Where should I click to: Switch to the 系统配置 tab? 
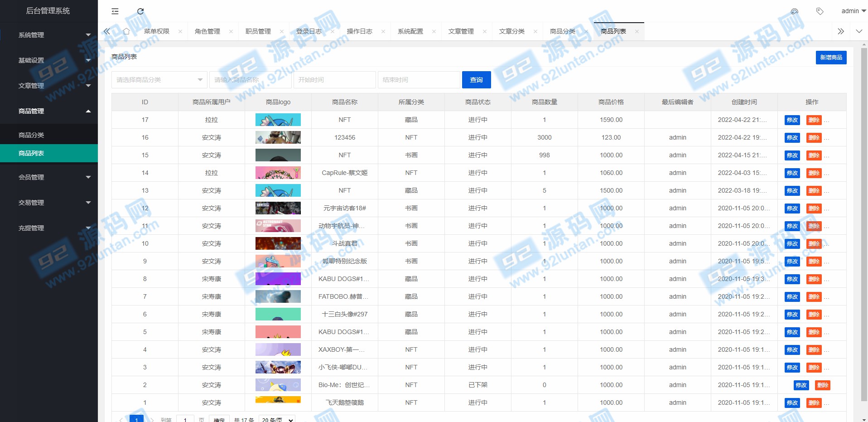[410, 31]
